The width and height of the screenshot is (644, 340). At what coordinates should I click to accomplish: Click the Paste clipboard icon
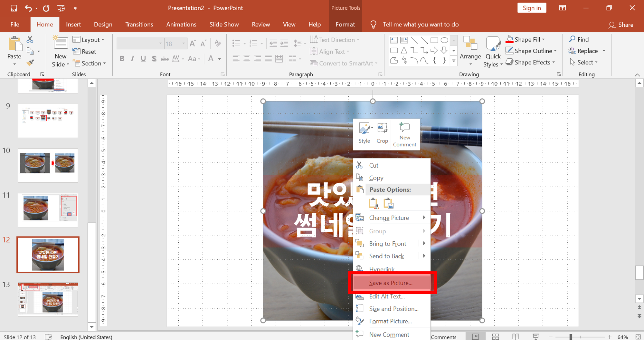point(14,44)
